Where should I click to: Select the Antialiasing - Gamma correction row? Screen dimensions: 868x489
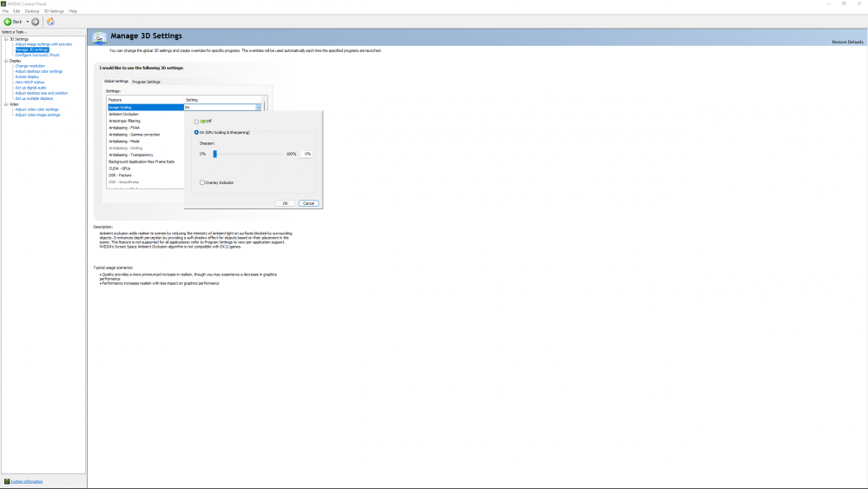146,135
